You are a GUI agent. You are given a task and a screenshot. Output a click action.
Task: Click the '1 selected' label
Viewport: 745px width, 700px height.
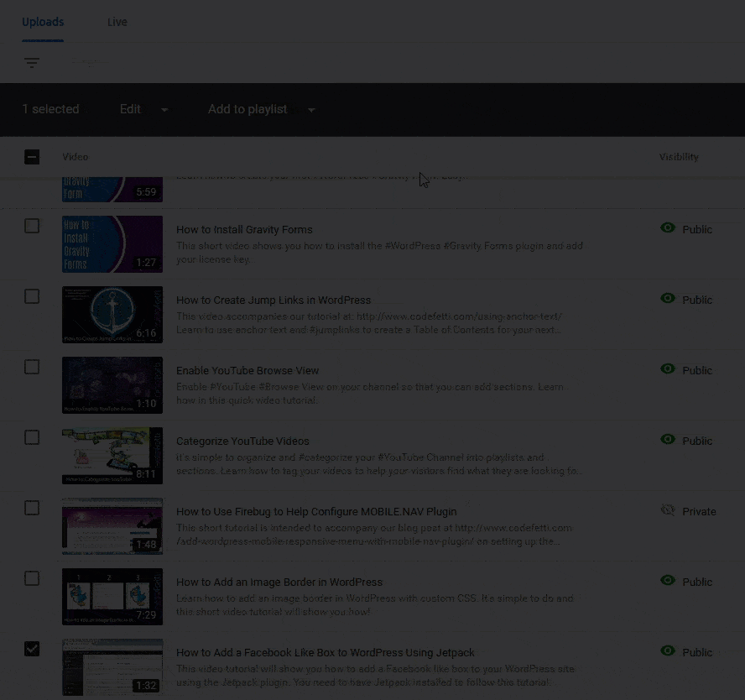coord(51,109)
